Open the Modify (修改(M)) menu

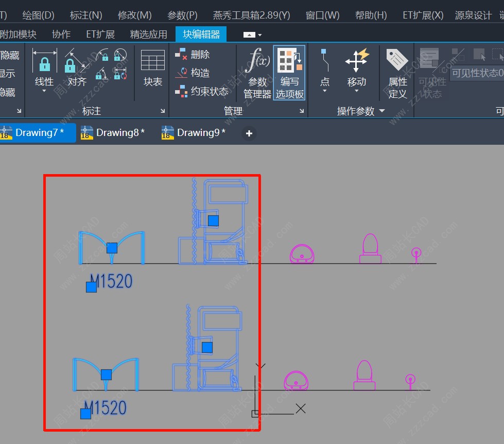click(134, 15)
